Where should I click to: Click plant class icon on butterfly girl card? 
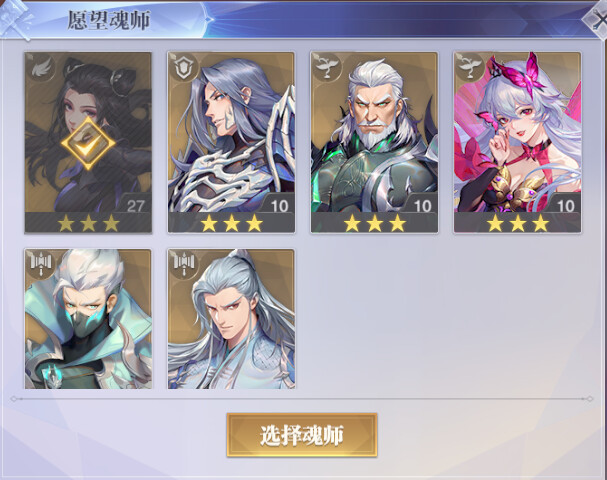tap(469, 68)
